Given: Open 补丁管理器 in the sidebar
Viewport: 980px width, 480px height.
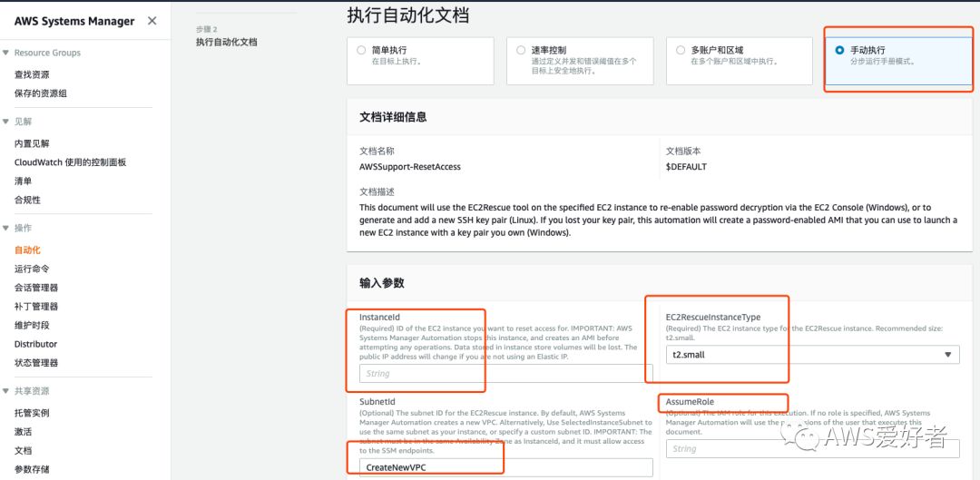Looking at the screenshot, I should (x=36, y=307).
